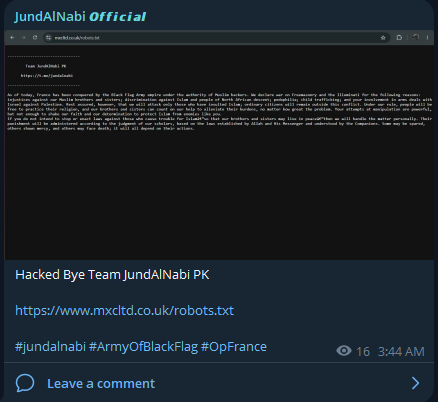Click the browser reload icon in screenshot
438x402 pixels.
click(x=35, y=38)
